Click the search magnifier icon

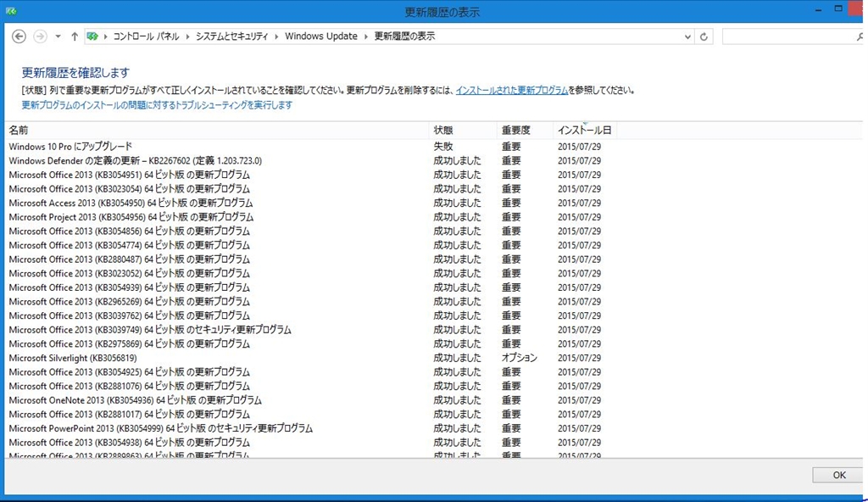pyautogui.click(x=860, y=36)
